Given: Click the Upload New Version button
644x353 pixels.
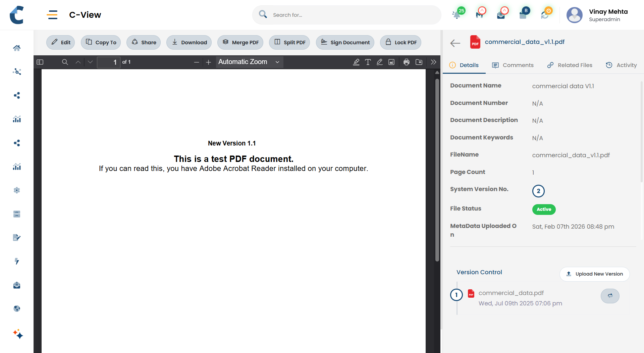Looking at the screenshot, I should [x=594, y=274].
